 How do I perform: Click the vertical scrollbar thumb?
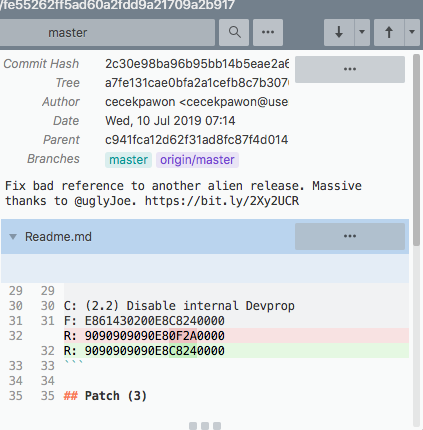[x=416, y=150]
